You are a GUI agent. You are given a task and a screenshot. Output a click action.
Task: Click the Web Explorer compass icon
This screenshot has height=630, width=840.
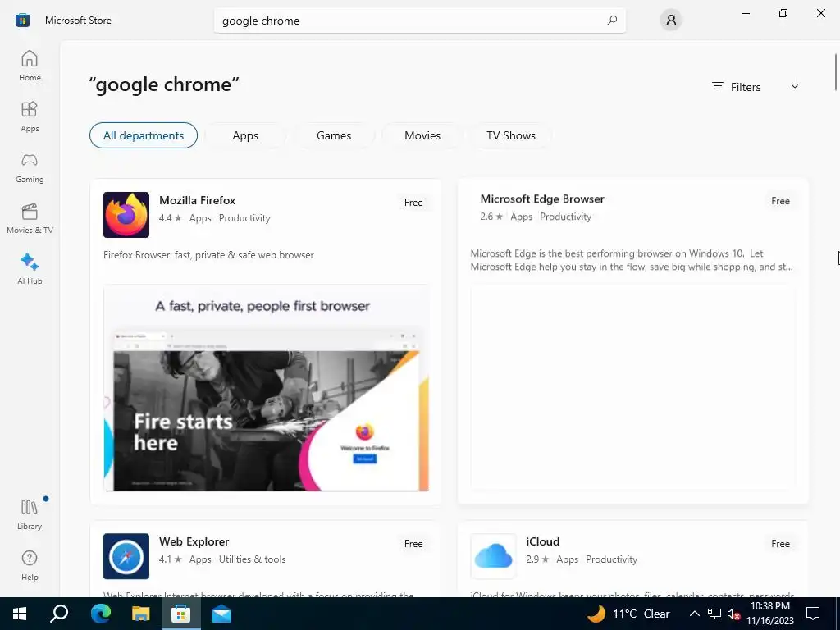click(x=126, y=556)
